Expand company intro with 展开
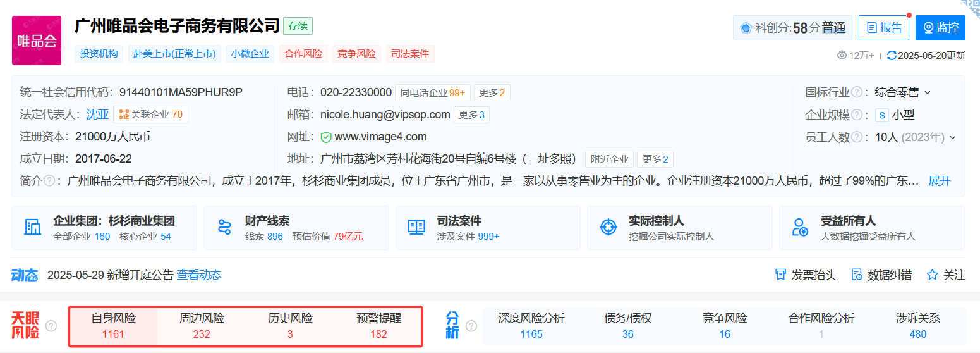 (x=940, y=181)
